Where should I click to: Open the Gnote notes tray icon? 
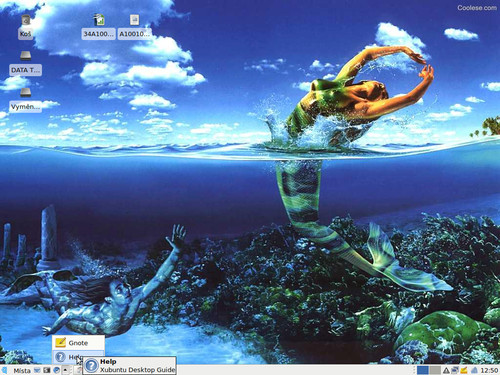pos(464,370)
